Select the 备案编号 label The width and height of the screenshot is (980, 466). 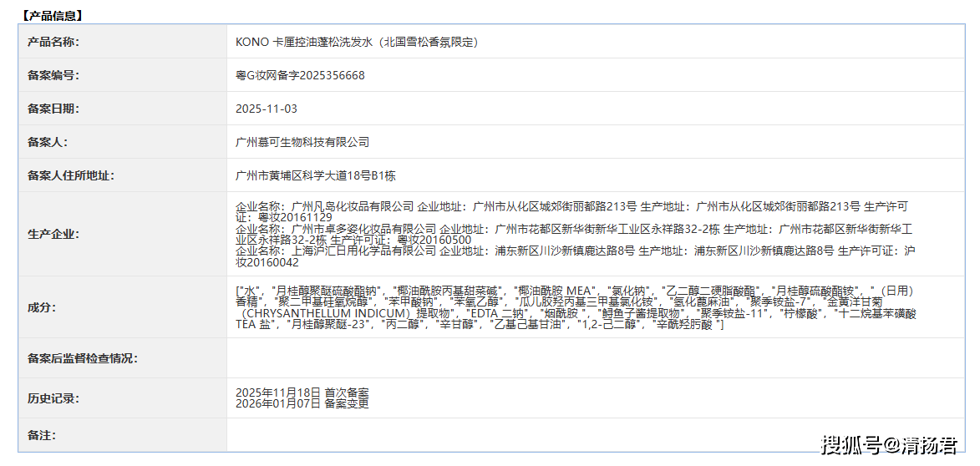pyautogui.click(x=53, y=76)
